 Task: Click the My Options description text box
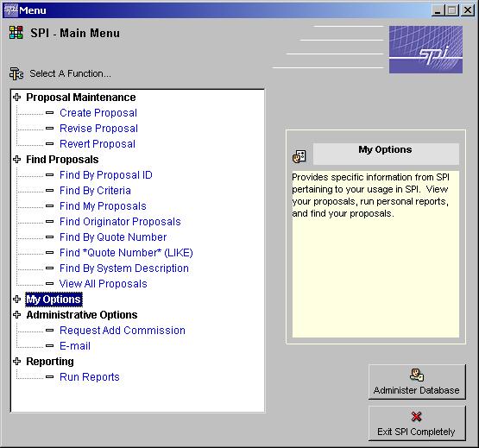[x=375, y=255]
